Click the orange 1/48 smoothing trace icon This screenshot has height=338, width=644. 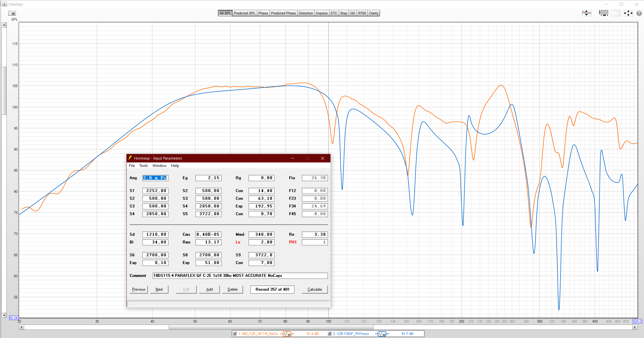pyautogui.click(x=287, y=334)
